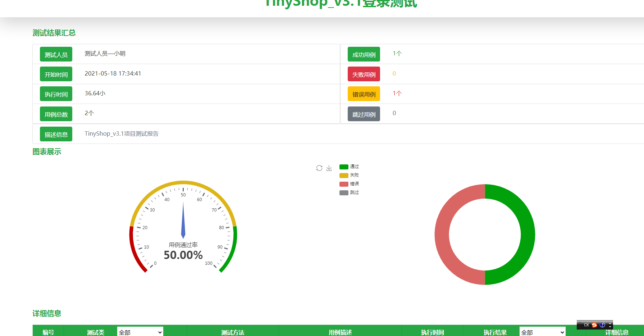Toggle the 跳过 legend series
Screen dimensions: 644x336
(349, 192)
